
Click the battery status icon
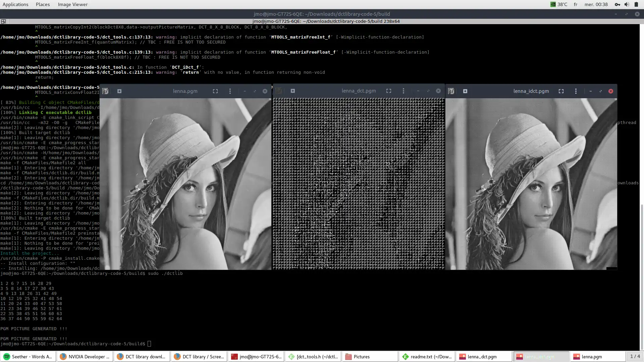click(636, 4)
